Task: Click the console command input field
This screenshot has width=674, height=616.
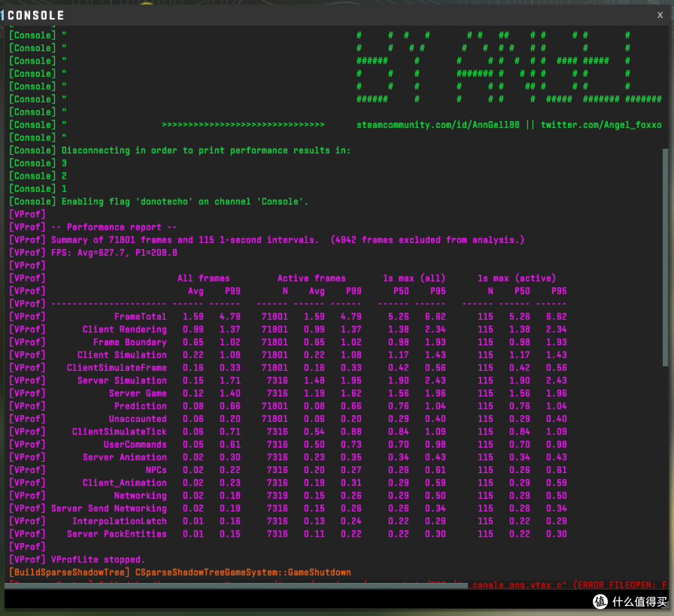Action: (296, 599)
